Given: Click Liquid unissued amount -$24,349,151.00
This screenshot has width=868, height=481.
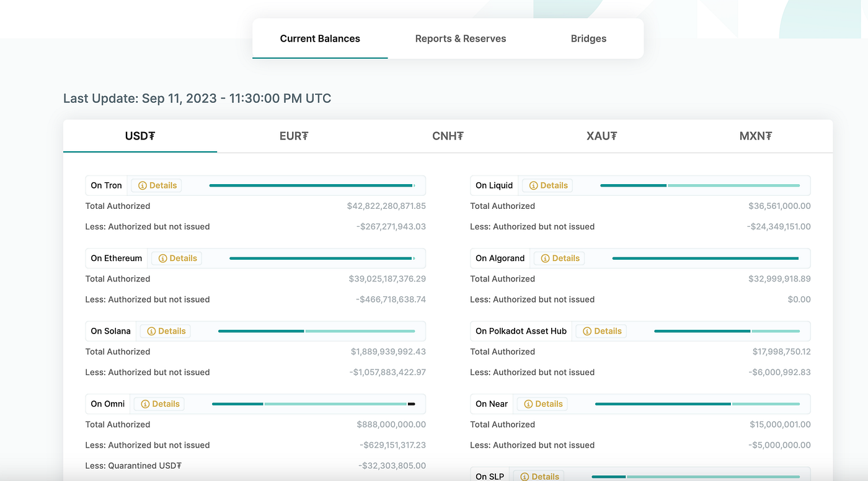Looking at the screenshot, I should 779,227.
